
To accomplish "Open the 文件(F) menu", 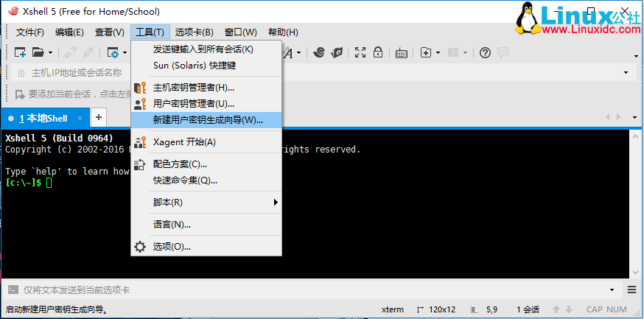I will click(30, 32).
